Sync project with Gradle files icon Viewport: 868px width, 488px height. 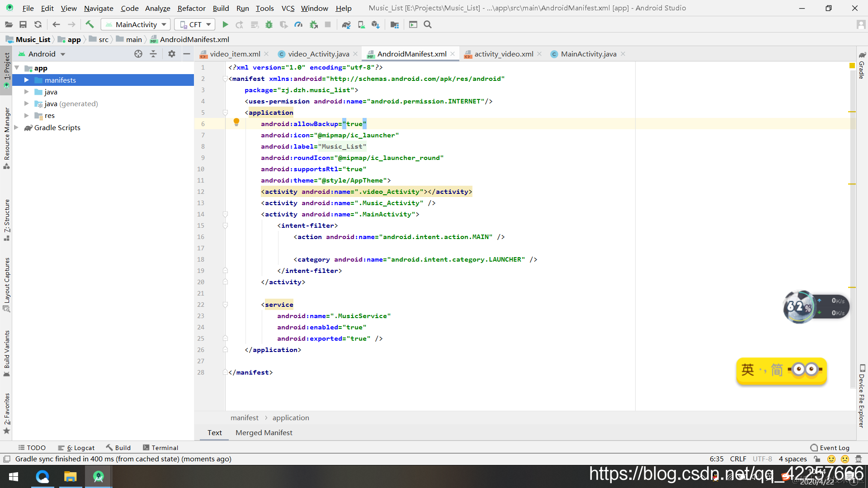pos(346,24)
